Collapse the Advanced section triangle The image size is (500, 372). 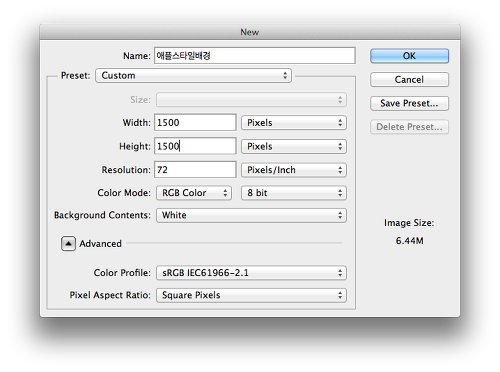[x=68, y=244]
